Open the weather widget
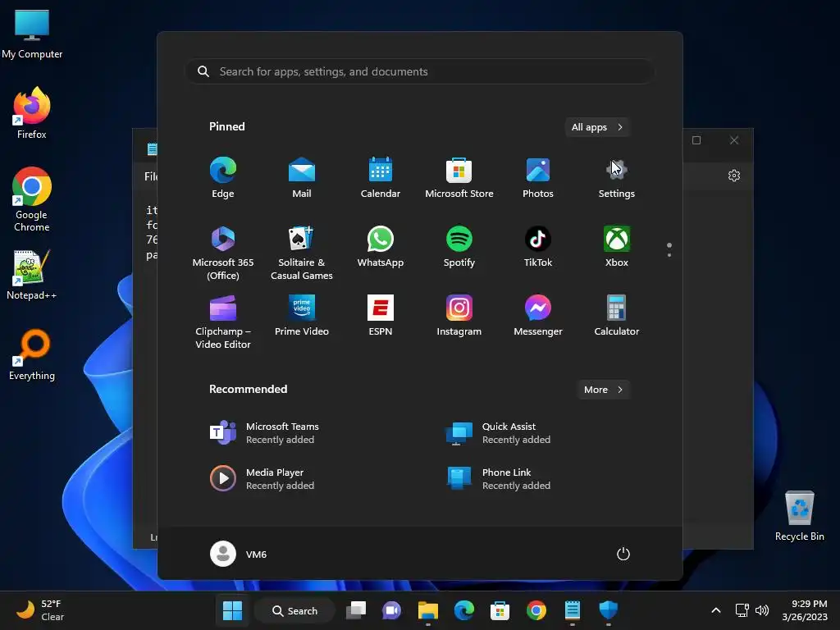Viewport: 840px width, 630px height. 40,610
